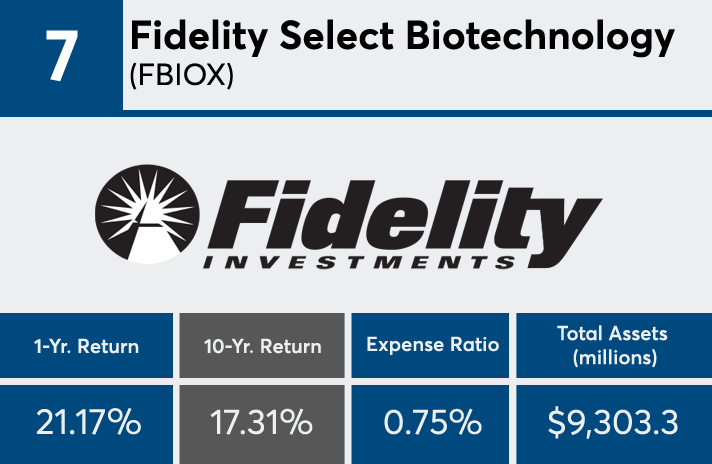
Task: Select the 10-Yr. Return header
Action: pos(262,346)
